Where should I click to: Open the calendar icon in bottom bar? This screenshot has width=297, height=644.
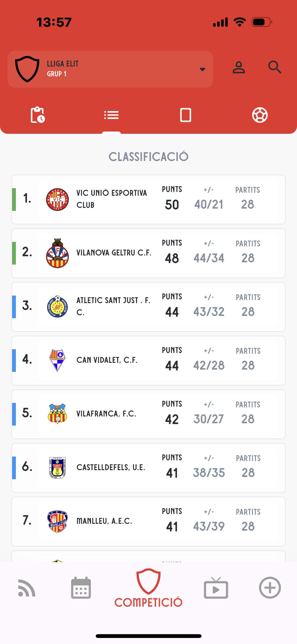pos(81,588)
